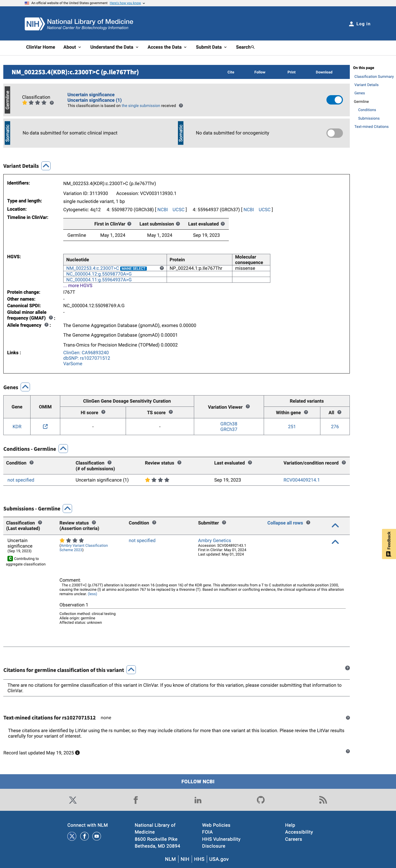Open the 251 within-gene variants link
This screenshot has height=868, width=396.
292,426
